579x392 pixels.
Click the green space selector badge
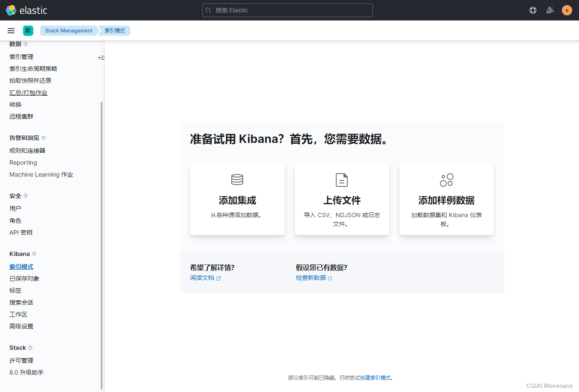click(x=28, y=31)
